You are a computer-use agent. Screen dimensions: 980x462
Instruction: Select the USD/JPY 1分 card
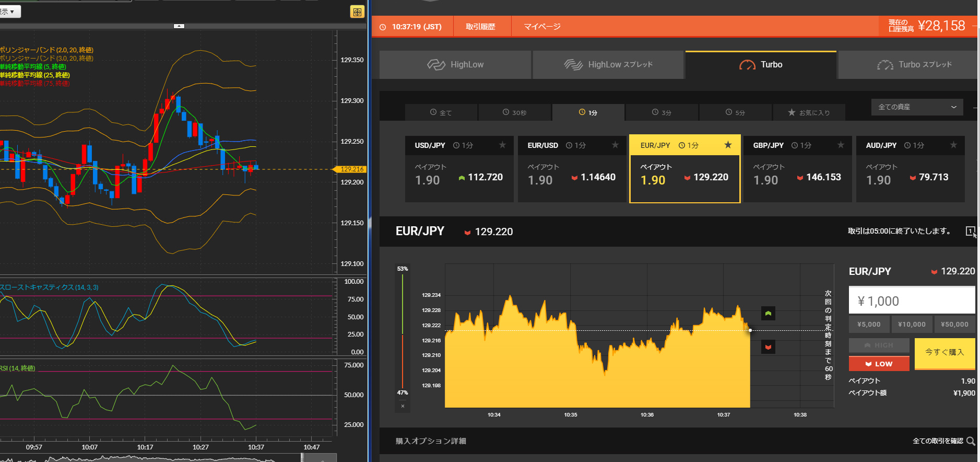(459, 169)
